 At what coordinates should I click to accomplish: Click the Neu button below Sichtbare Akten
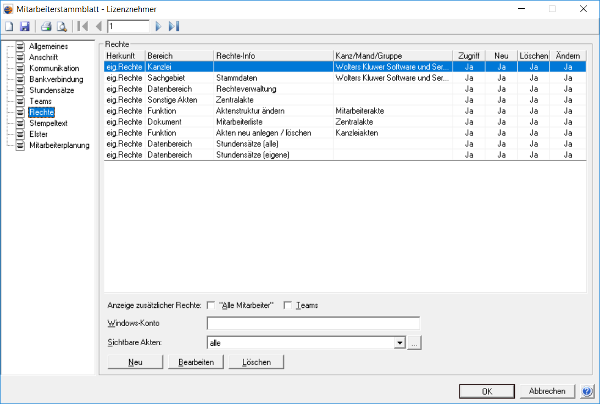tap(135, 362)
